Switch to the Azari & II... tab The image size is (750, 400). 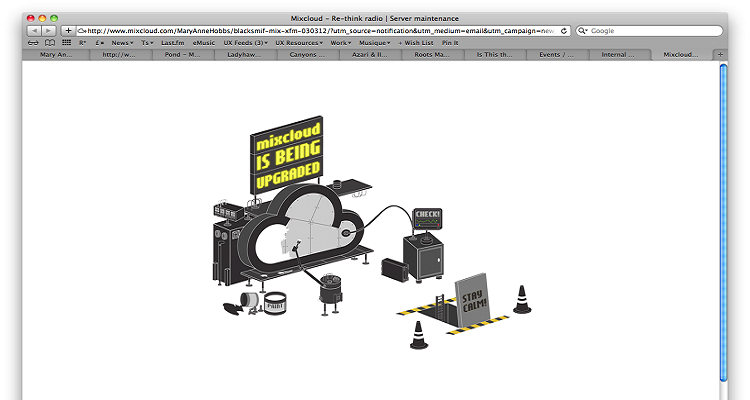(369, 55)
